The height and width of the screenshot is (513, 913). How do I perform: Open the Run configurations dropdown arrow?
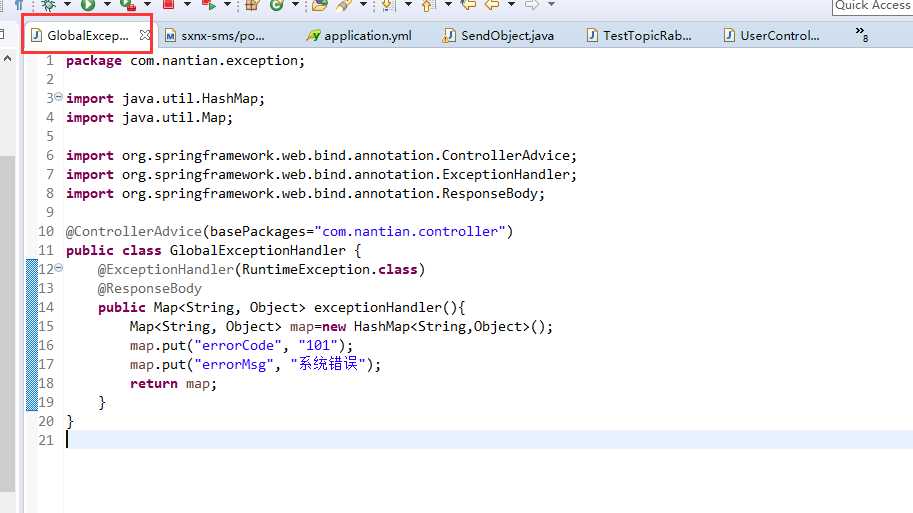(x=107, y=5)
